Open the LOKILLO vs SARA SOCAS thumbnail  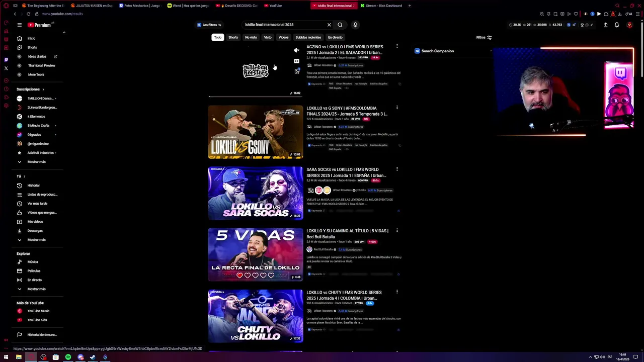(256, 193)
